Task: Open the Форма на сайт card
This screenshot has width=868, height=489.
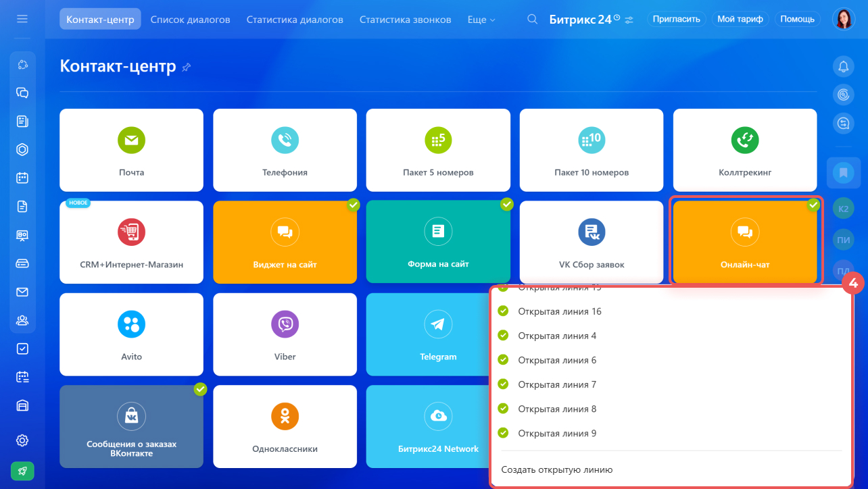Action: (438, 242)
